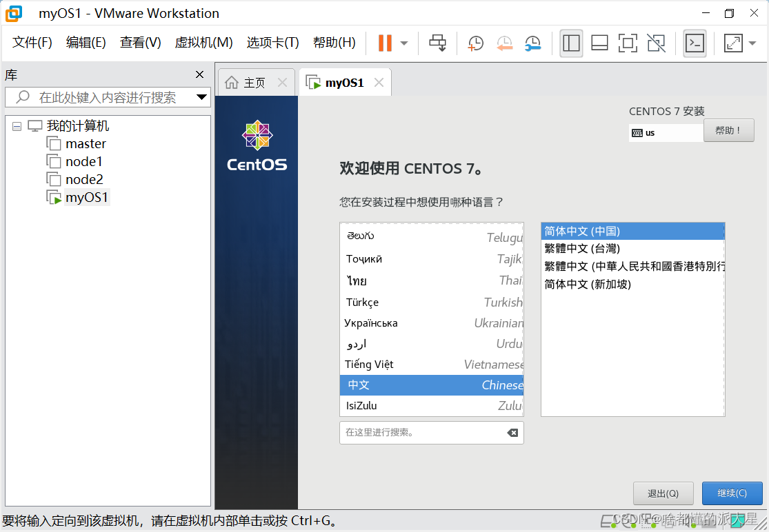Open the 编辑(E) menu
This screenshot has width=769, height=532.
[x=86, y=43]
